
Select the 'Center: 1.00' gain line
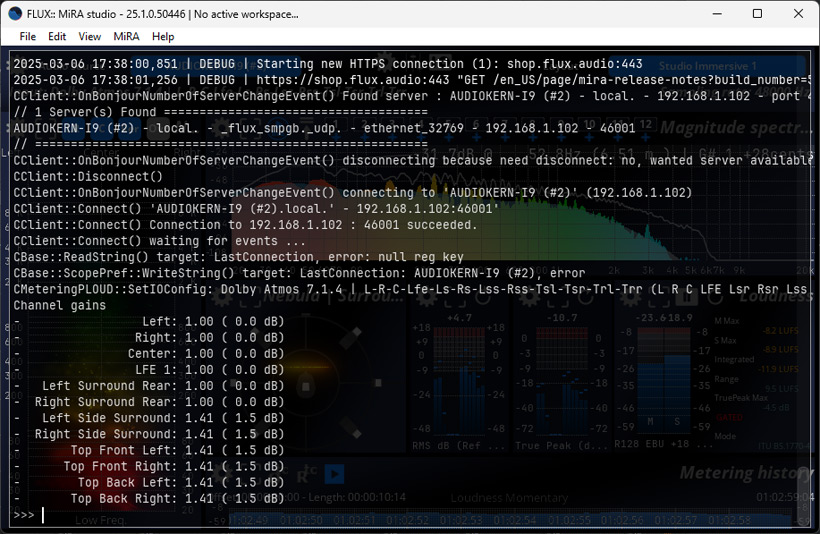pos(149,354)
